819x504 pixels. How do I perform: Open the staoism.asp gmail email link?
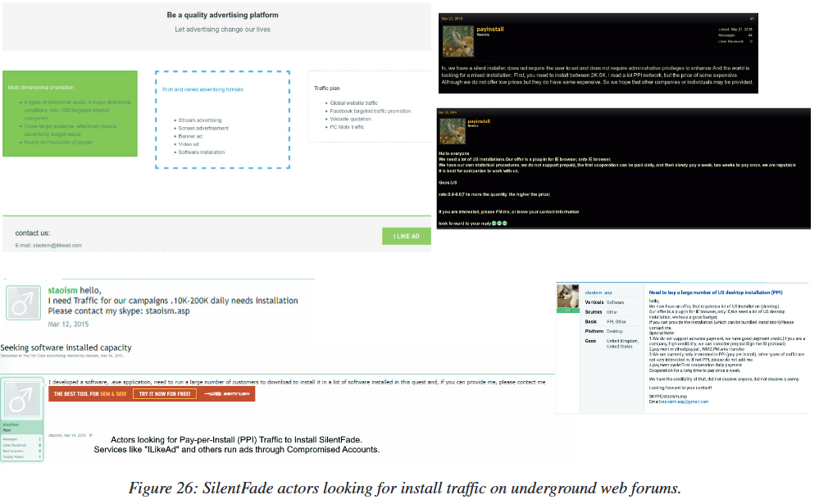(x=684, y=402)
